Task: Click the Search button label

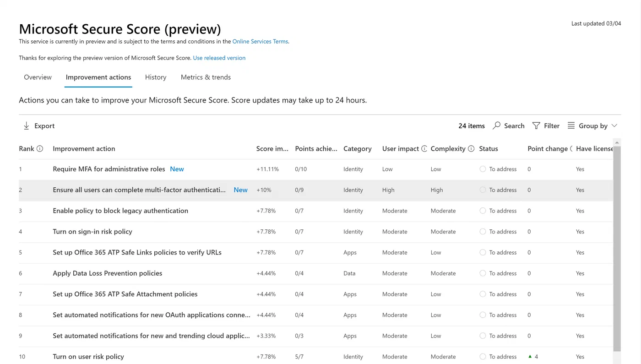Action: tap(514, 125)
